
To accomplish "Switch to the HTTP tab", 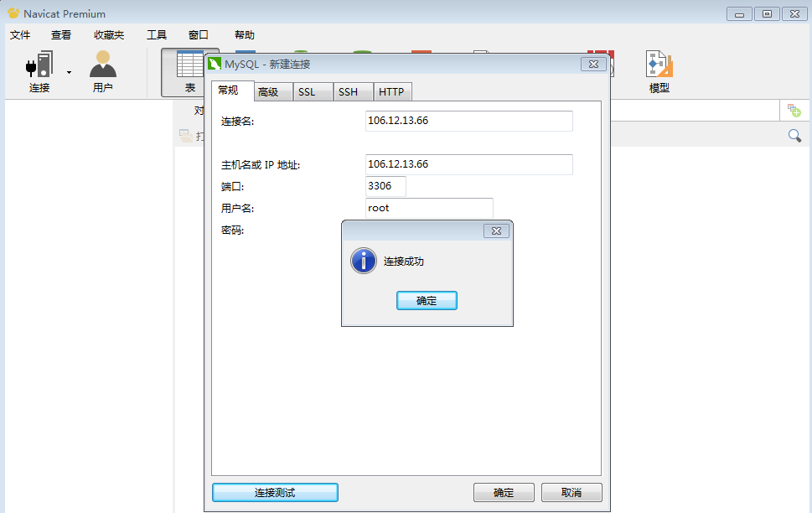I will pyautogui.click(x=392, y=91).
